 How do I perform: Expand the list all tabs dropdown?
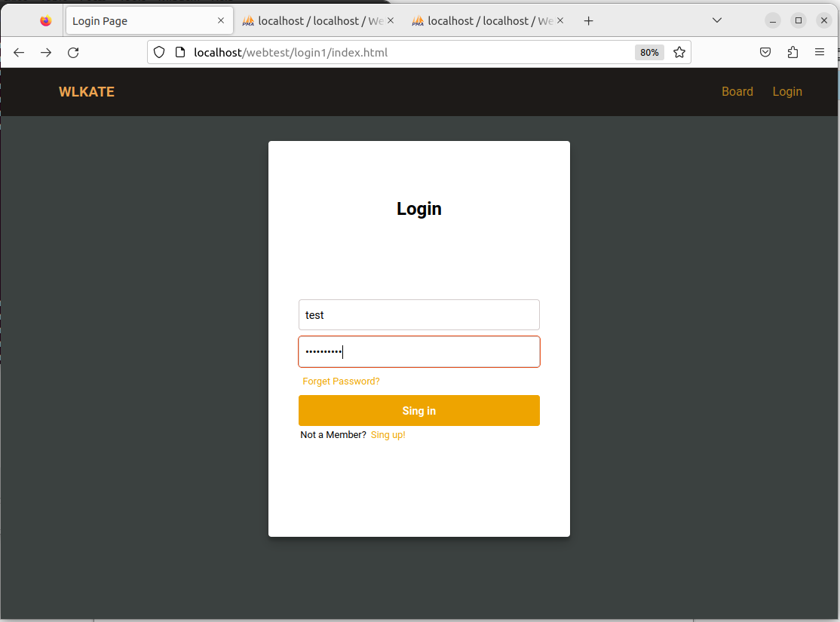717,20
